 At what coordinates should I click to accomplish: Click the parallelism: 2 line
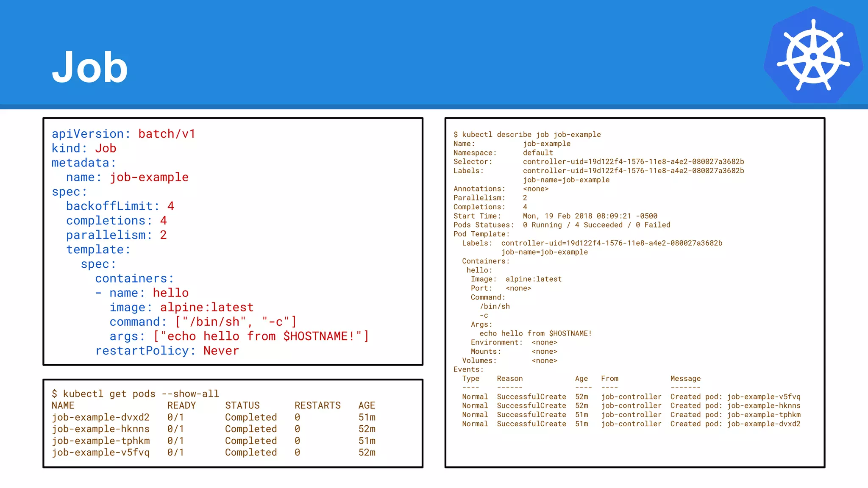[116, 235]
